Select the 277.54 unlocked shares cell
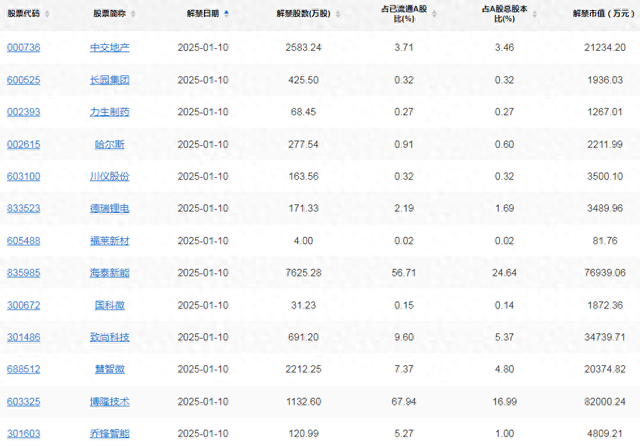The image size is (640, 446). pyautogui.click(x=303, y=144)
